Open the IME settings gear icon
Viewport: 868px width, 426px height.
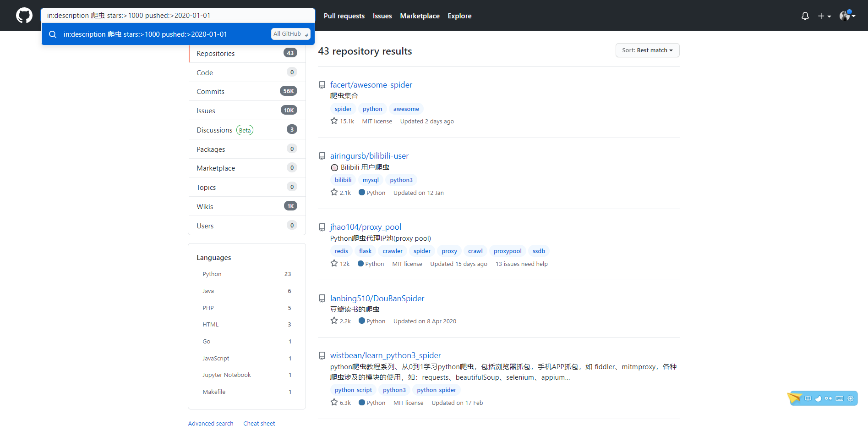[851, 398]
